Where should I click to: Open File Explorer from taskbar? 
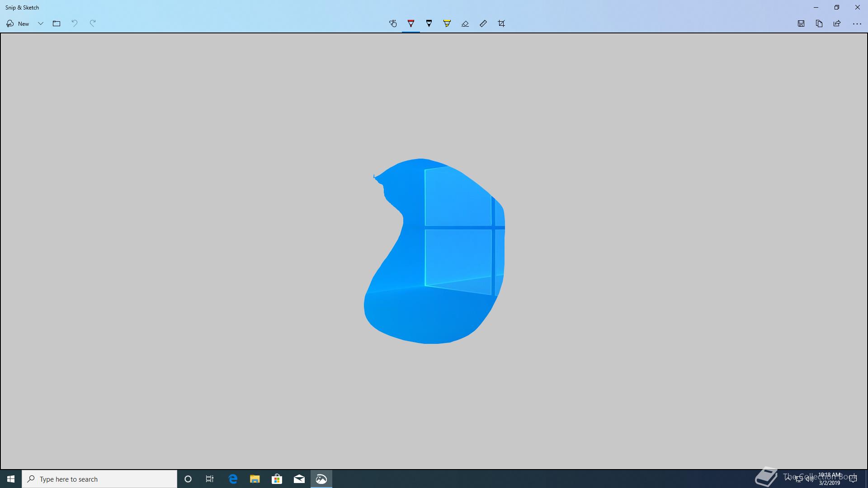pyautogui.click(x=255, y=479)
